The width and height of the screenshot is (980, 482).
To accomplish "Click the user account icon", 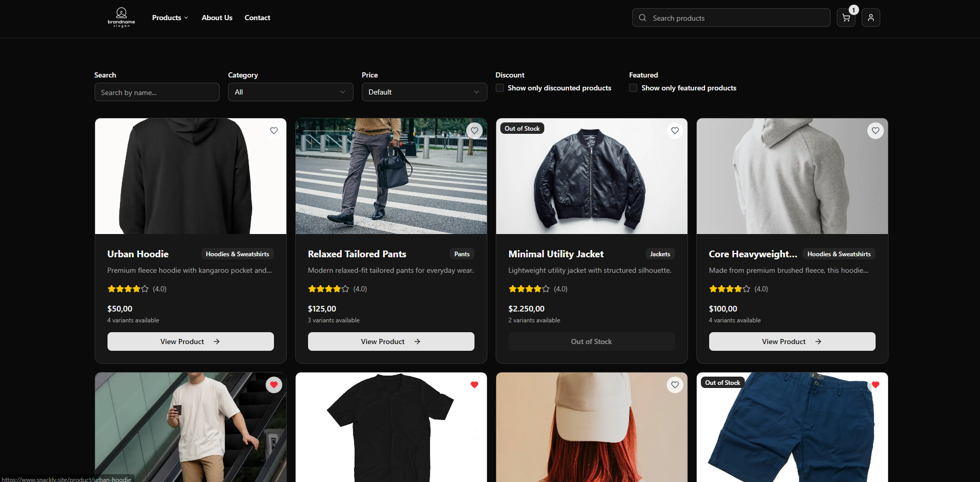I will pyautogui.click(x=871, y=18).
